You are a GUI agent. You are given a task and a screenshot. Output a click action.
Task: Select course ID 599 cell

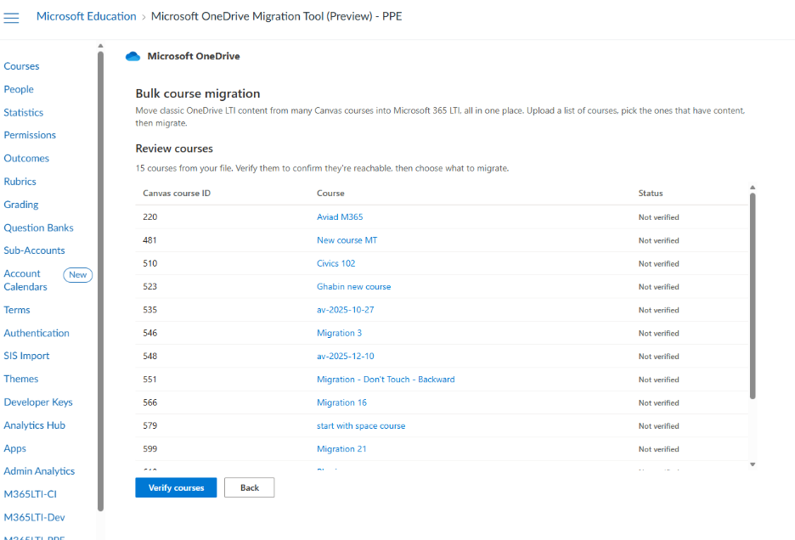[150, 449]
